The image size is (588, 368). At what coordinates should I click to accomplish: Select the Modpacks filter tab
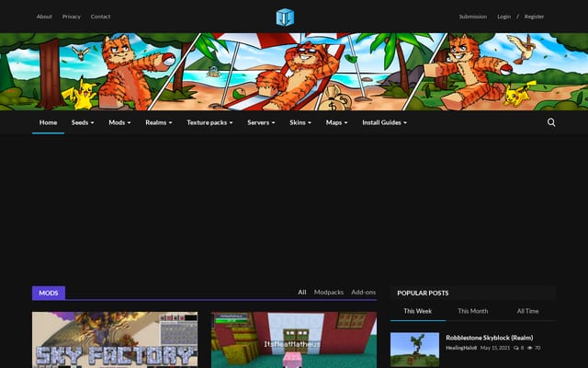tap(329, 293)
